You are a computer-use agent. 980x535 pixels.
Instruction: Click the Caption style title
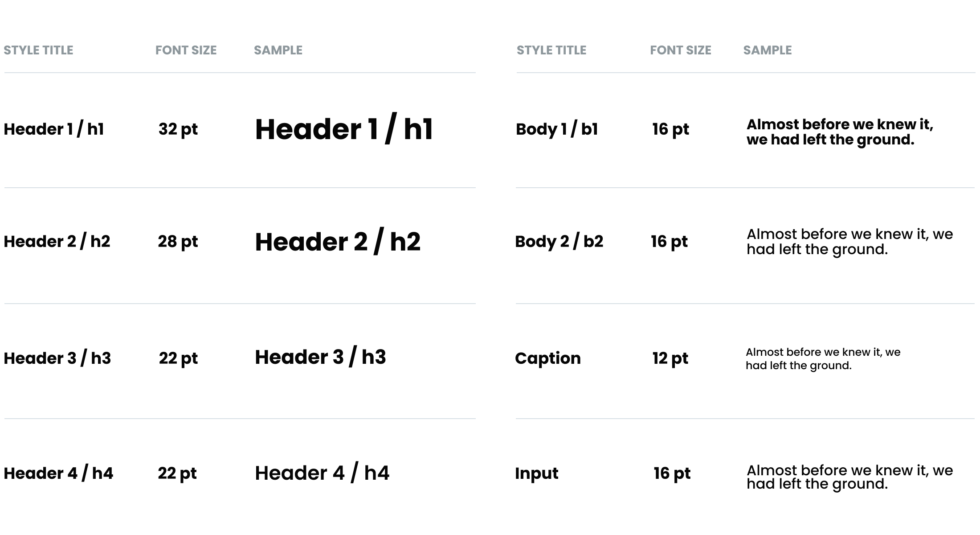(547, 358)
